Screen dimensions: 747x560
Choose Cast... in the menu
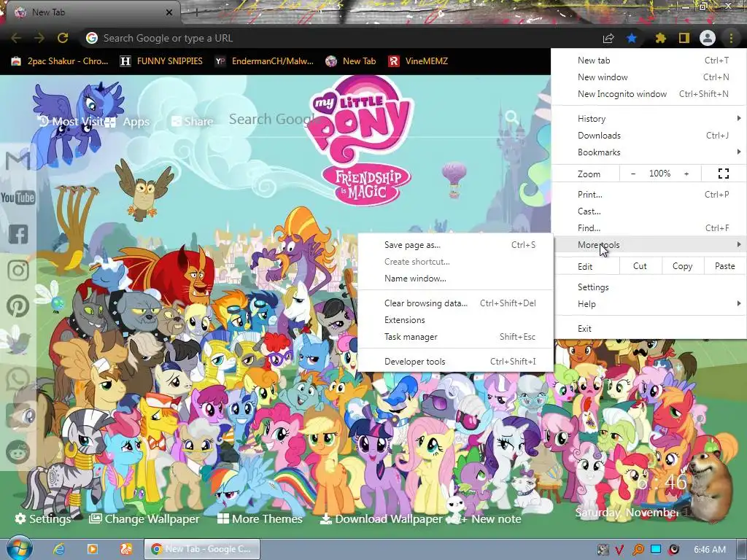pos(648,211)
